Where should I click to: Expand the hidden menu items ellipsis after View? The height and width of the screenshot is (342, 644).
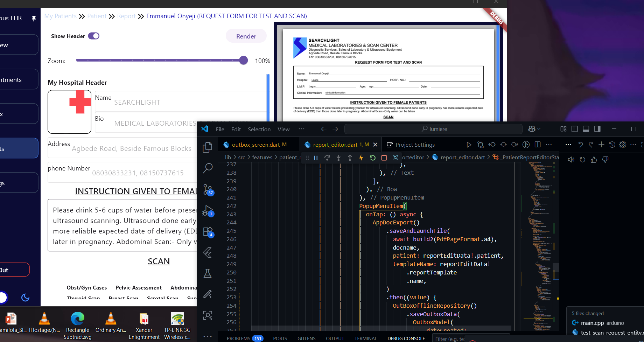click(x=301, y=129)
